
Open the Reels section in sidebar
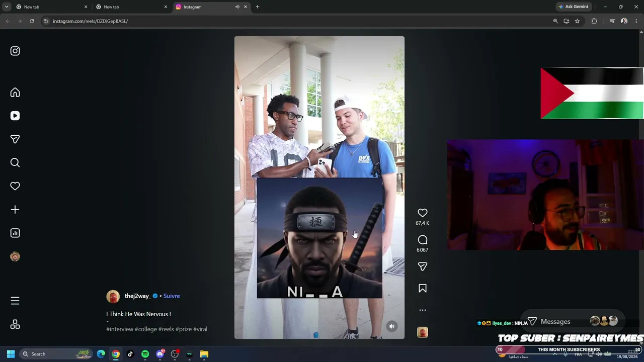[15, 116]
